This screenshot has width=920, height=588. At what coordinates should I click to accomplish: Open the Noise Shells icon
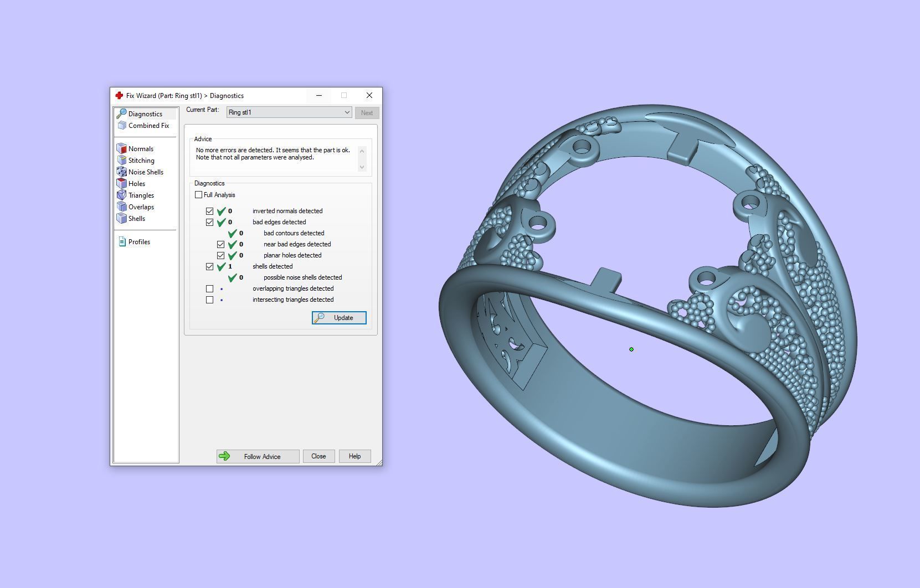tap(122, 172)
